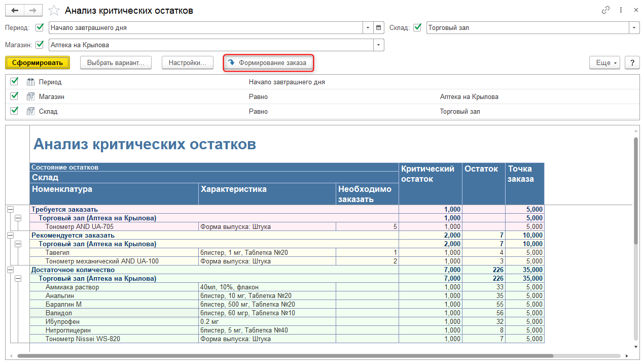644x364 pixels.
Task: Click the Магазин row filter icon
Action: pyautogui.click(x=30, y=96)
